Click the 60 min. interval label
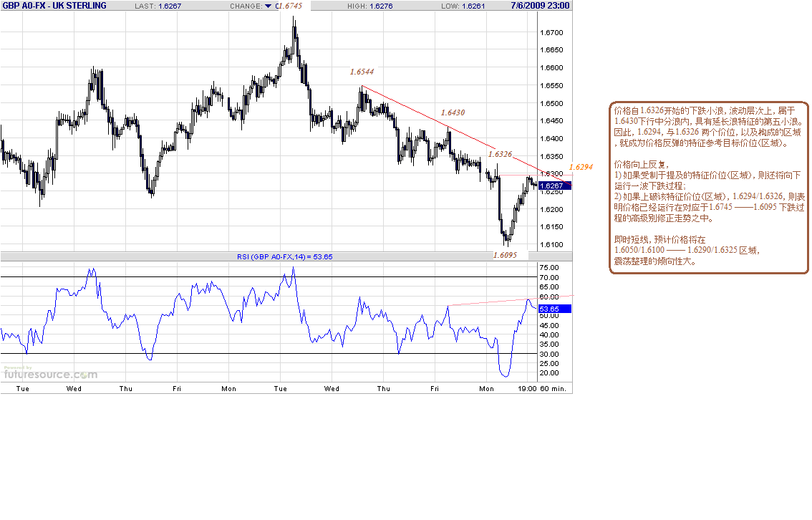 (x=553, y=389)
